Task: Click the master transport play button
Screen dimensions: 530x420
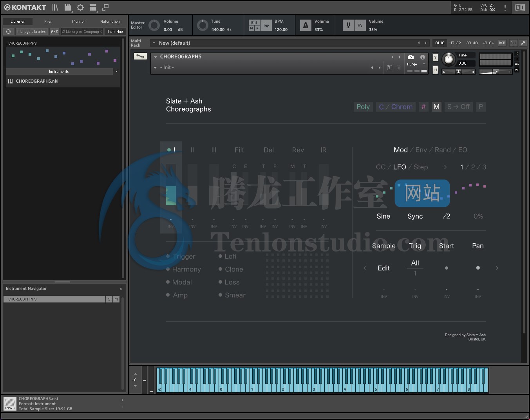Action: click(x=257, y=28)
